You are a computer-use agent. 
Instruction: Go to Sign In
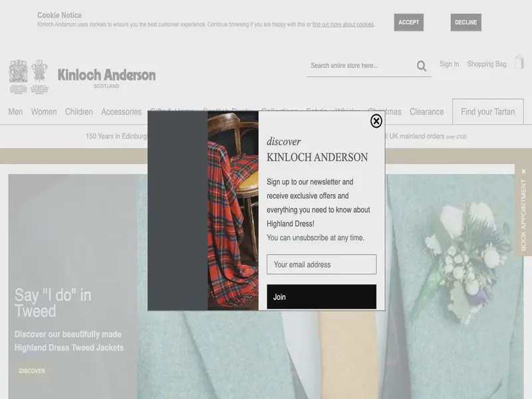pos(450,64)
